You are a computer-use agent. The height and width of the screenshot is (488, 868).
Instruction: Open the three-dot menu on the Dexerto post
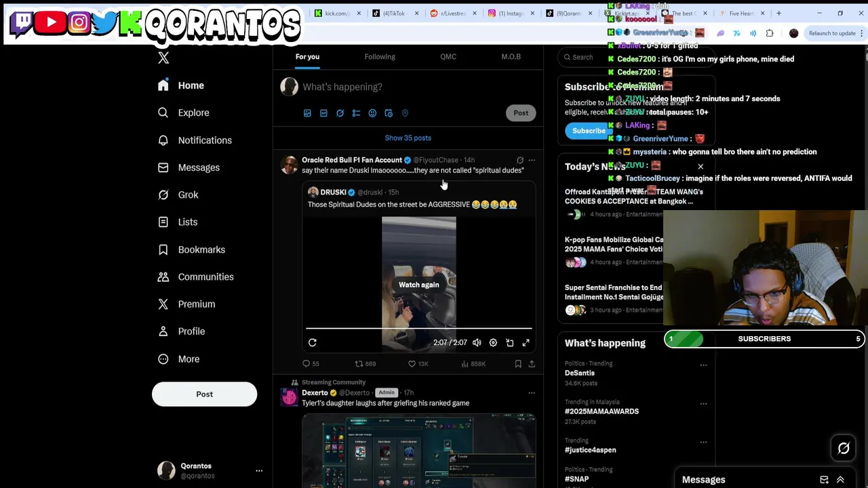(x=532, y=393)
